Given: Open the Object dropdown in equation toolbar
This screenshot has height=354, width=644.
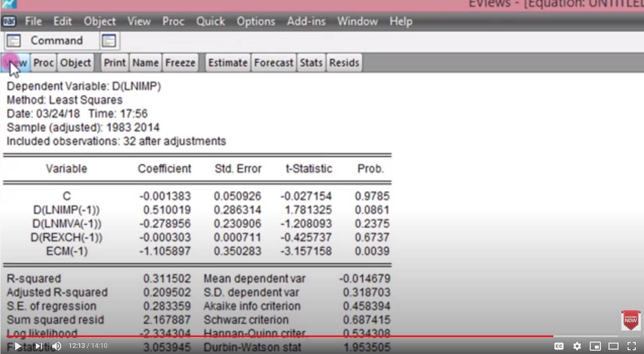Looking at the screenshot, I should pyautogui.click(x=76, y=63).
